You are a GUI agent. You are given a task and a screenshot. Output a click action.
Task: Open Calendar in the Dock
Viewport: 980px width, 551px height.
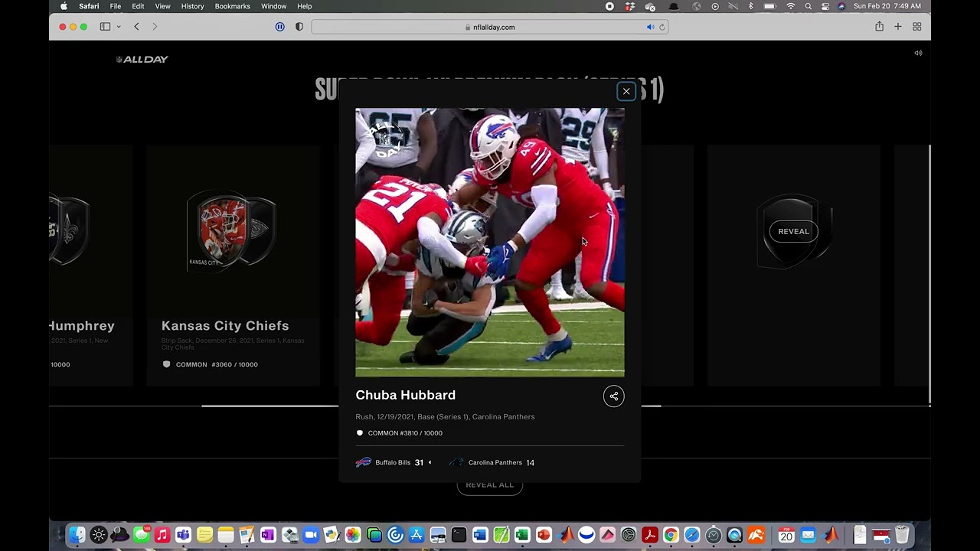tap(786, 535)
